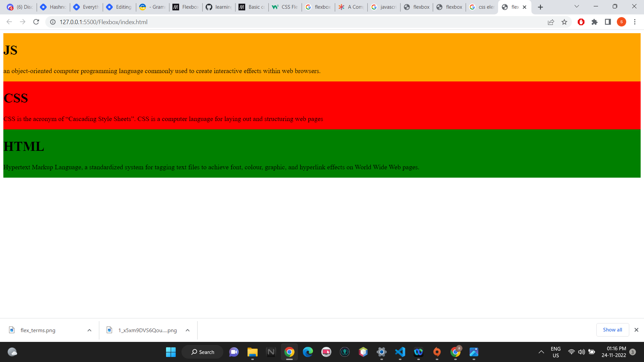The width and height of the screenshot is (644, 362).
Task: Close the active flex tab
Action: tap(525, 7)
